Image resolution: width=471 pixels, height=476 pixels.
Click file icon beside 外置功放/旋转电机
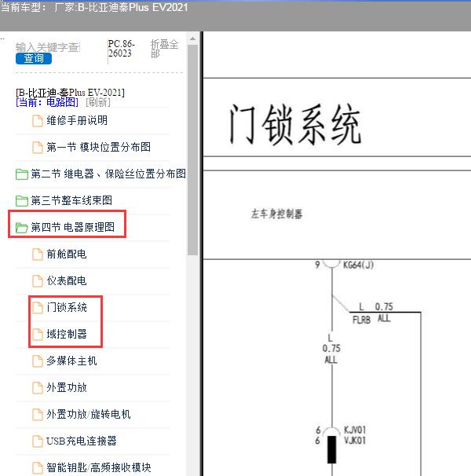tap(38, 415)
